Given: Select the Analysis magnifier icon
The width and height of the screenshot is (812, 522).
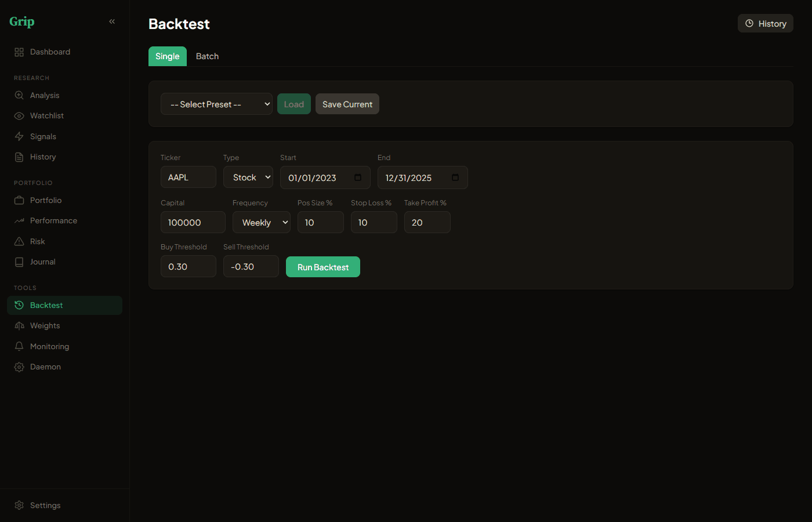Looking at the screenshot, I should (19, 95).
